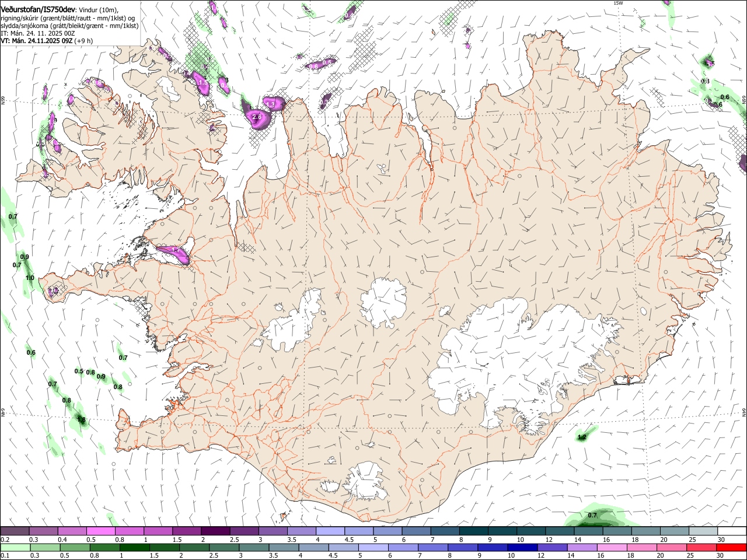Click light pink 16–18 swatch in lower legend row

(x=612, y=547)
